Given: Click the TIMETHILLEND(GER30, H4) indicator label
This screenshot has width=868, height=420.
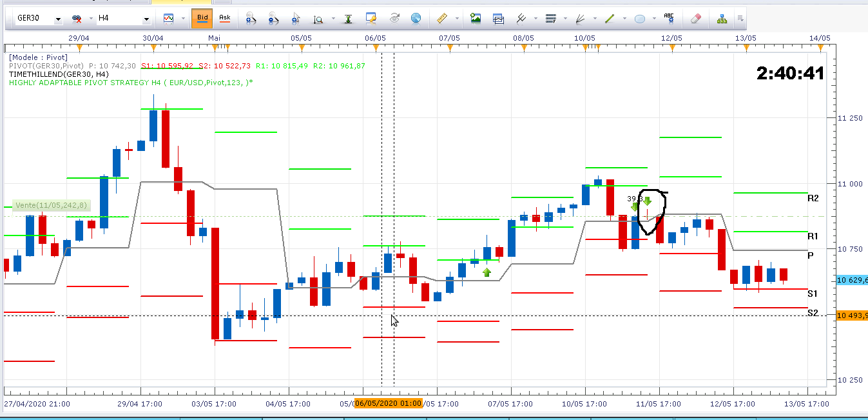Looking at the screenshot, I should pyautogui.click(x=59, y=74).
